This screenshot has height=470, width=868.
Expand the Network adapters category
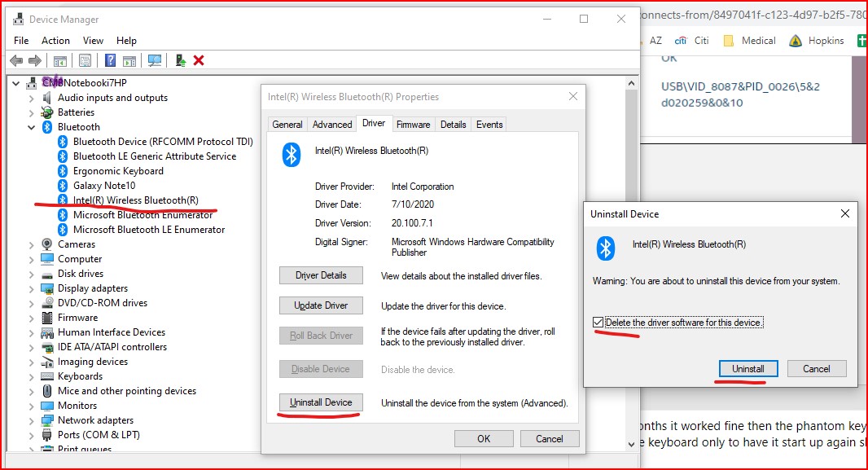tap(32, 421)
